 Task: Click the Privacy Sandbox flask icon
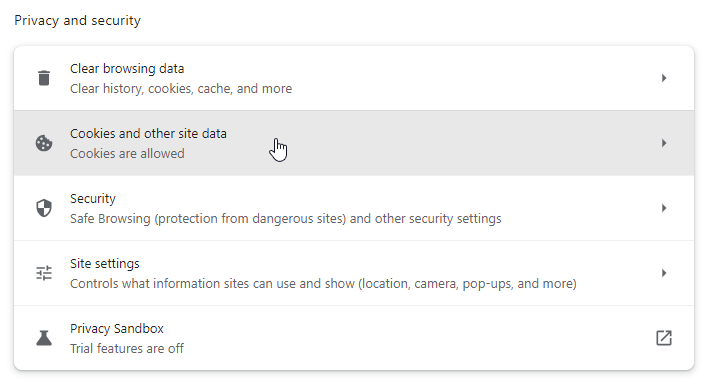[44, 338]
